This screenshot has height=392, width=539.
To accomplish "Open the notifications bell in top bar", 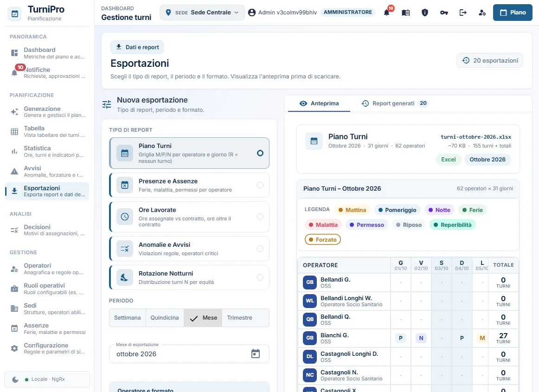I will tap(387, 13).
